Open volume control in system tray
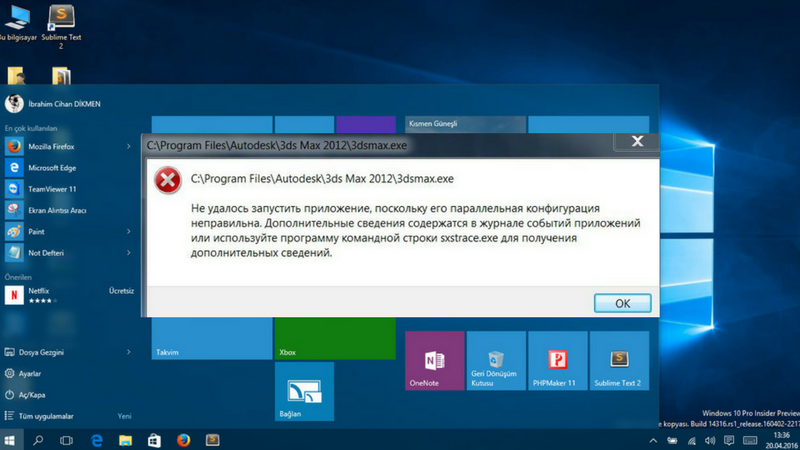 point(710,440)
